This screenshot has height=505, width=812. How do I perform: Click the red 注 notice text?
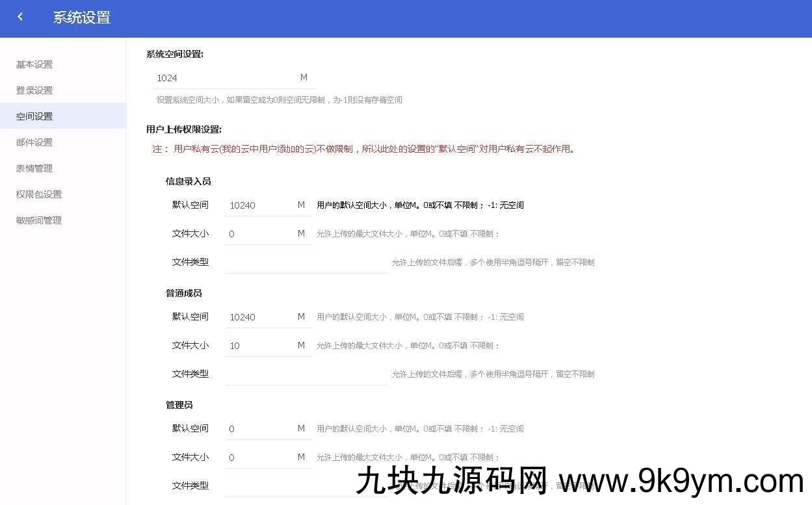(x=363, y=149)
